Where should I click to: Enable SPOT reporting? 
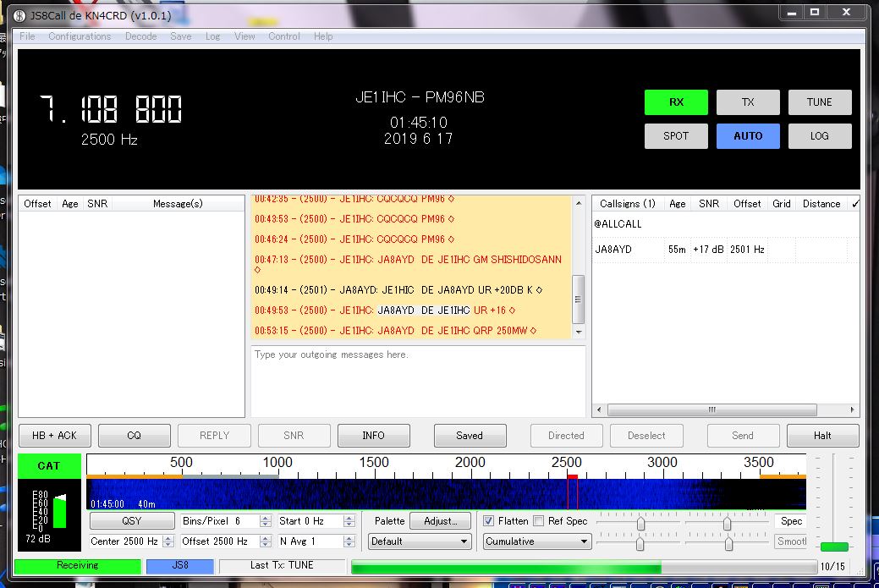pos(676,135)
